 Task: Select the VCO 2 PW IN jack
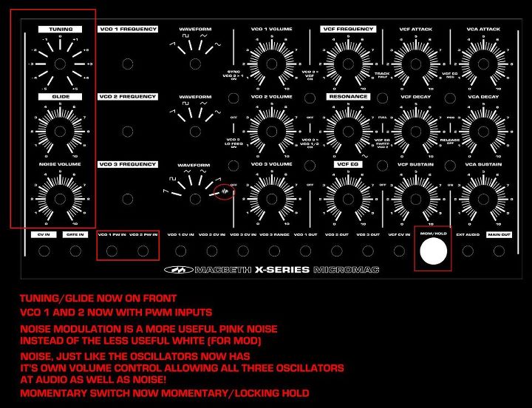pos(143,251)
